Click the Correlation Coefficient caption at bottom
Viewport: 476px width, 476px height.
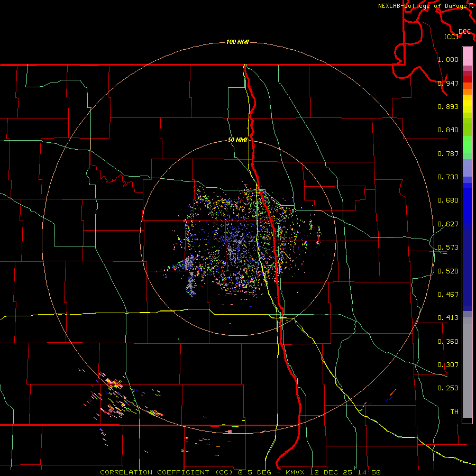click(x=241, y=472)
